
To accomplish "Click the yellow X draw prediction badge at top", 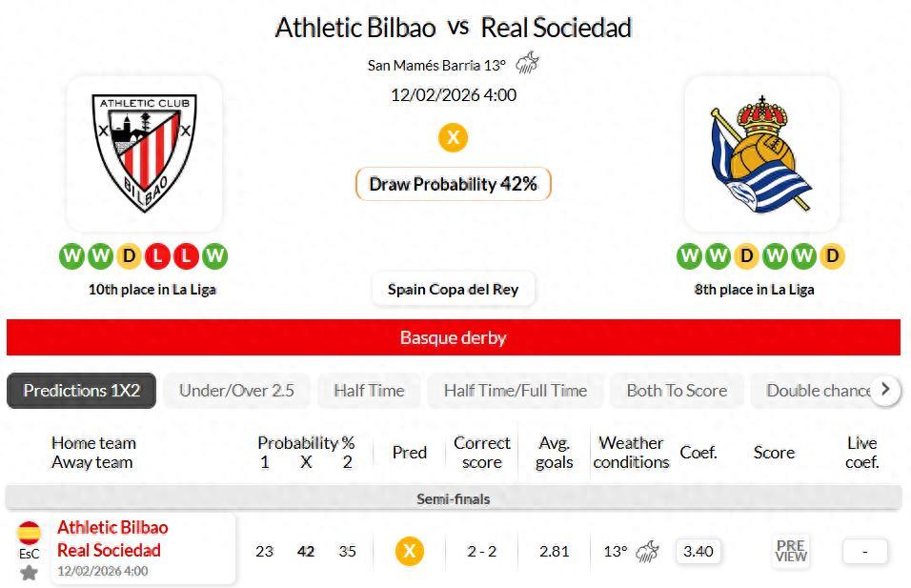I will click(x=453, y=137).
